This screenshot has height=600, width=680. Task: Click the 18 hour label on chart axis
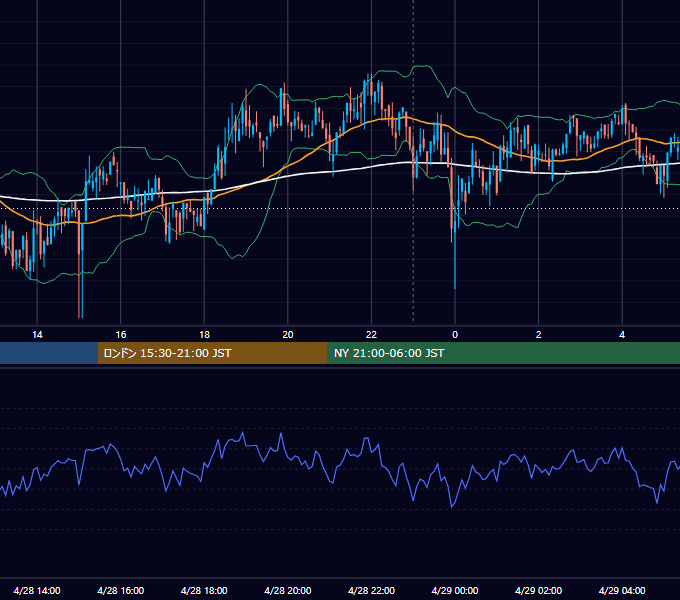tap(204, 335)
